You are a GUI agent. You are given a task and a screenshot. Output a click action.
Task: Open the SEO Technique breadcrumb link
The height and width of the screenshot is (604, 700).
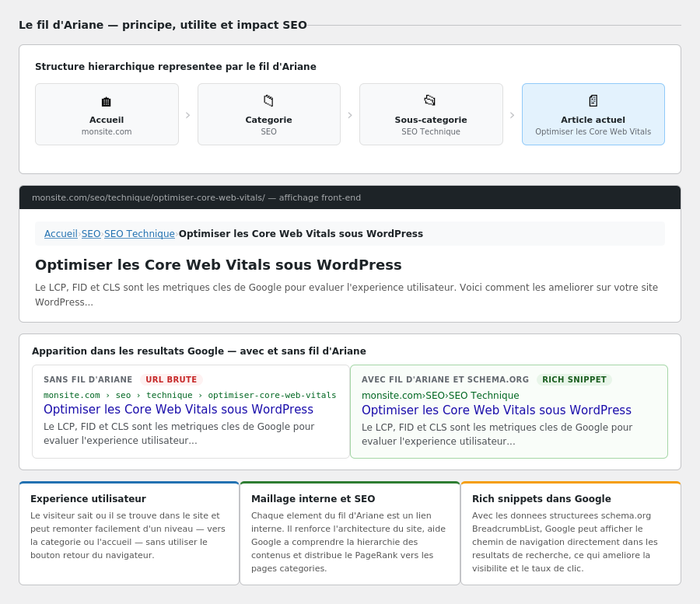(139, 234)
